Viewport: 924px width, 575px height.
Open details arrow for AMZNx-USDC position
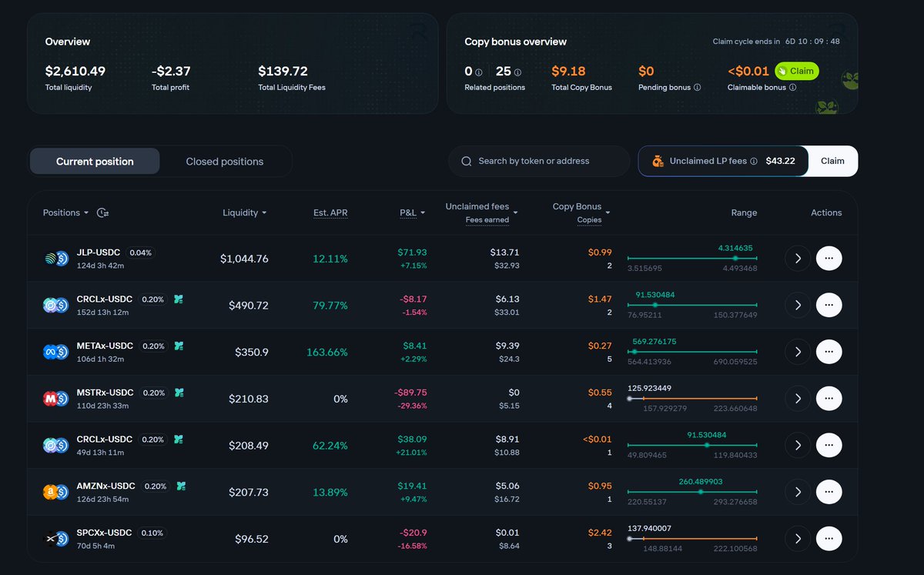798,491
